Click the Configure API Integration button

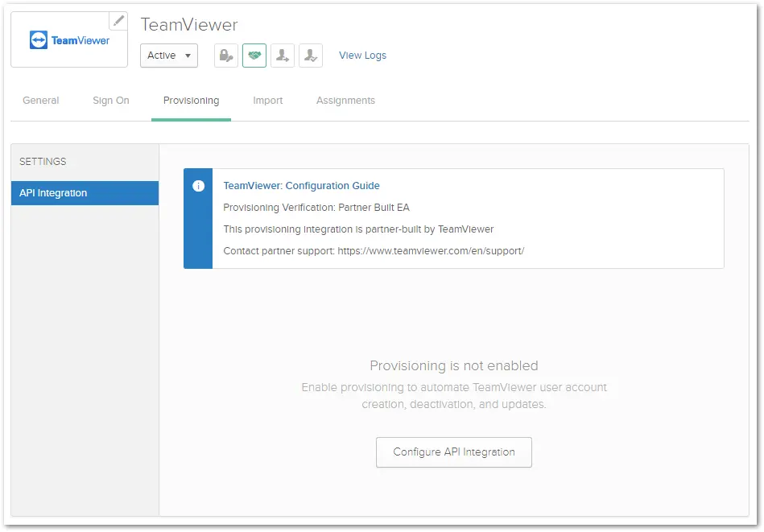(453, 452)
